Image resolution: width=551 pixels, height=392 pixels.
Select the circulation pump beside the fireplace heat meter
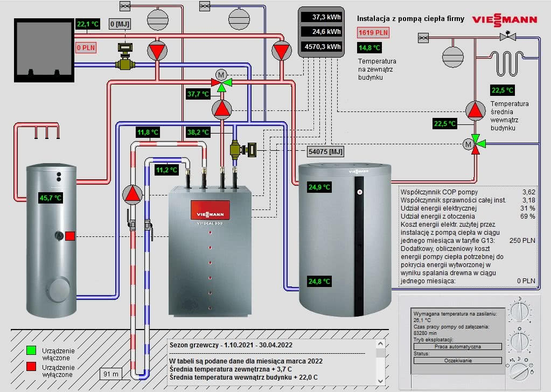157,51
